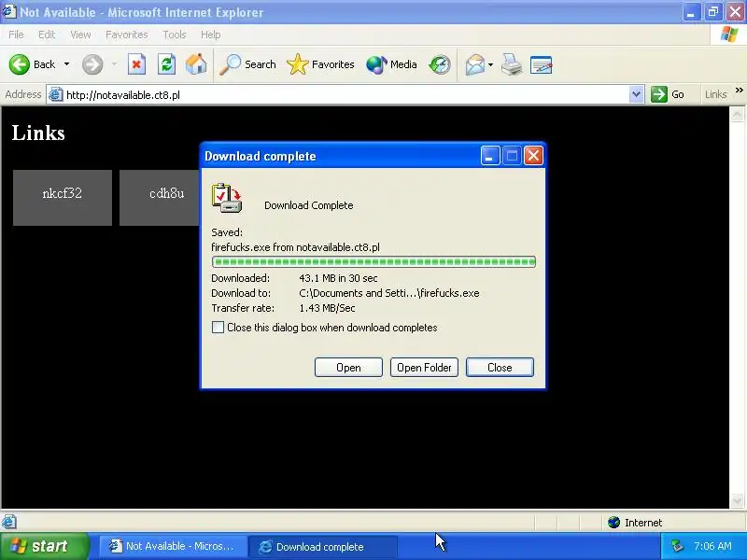Viewport: 747px width, 560px height.
Task: Click the 7:06 AM clock
Action: pyautogui.click(x=712, y=546)
